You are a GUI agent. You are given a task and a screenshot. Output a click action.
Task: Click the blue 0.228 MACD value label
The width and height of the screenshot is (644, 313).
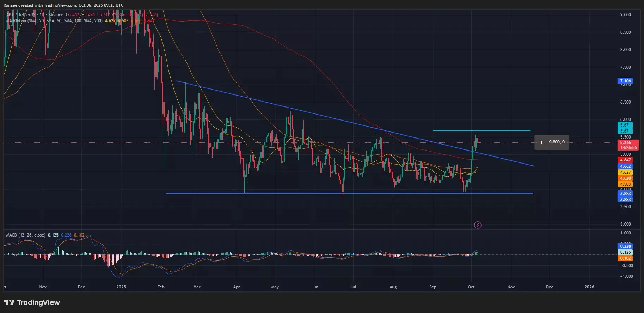[x=625, y=246]
